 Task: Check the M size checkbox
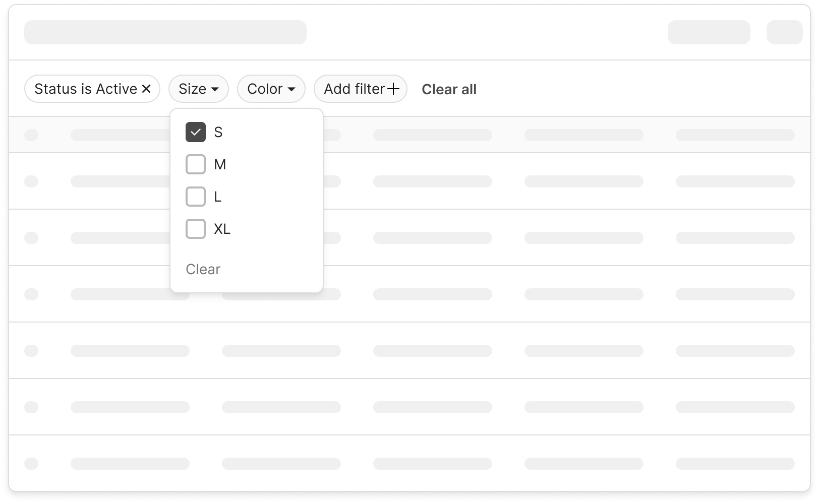(196, 164)
